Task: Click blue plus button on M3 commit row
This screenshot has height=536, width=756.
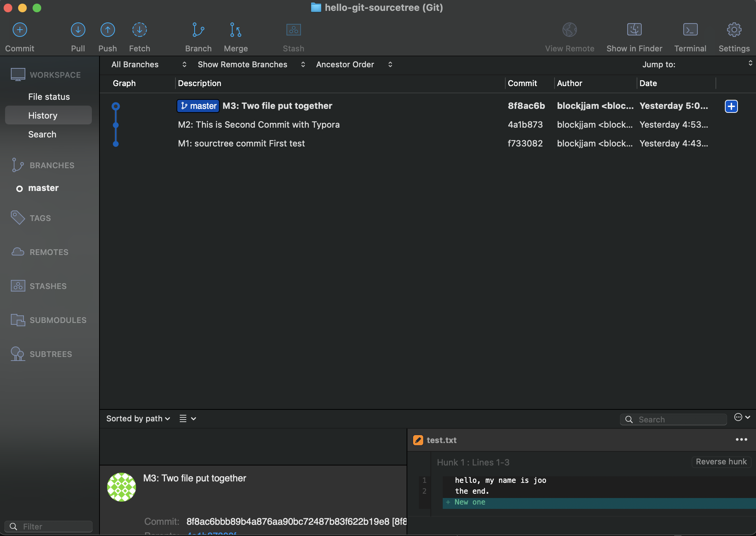Action: click(731, 106)
